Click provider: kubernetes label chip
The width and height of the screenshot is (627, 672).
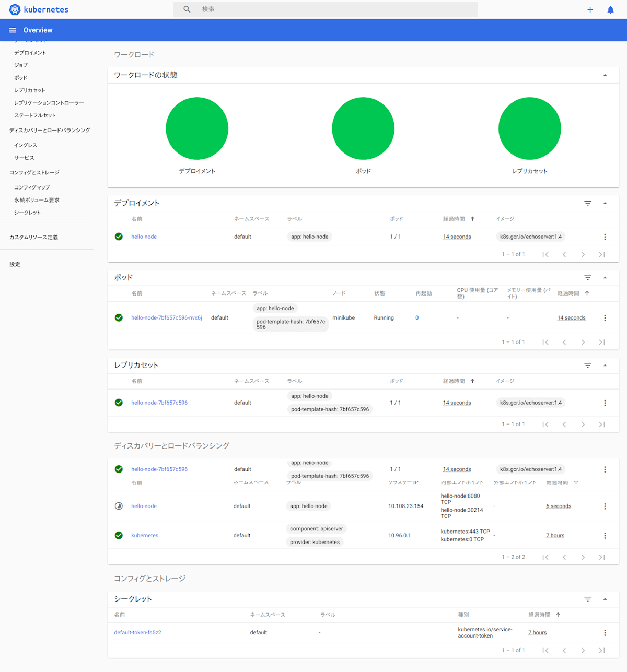[x=315, y=542]
